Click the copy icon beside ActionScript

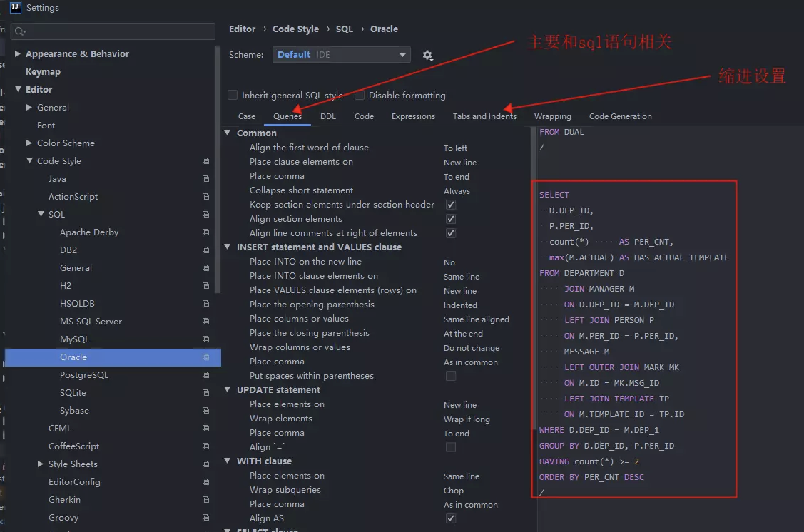[205, 197]
